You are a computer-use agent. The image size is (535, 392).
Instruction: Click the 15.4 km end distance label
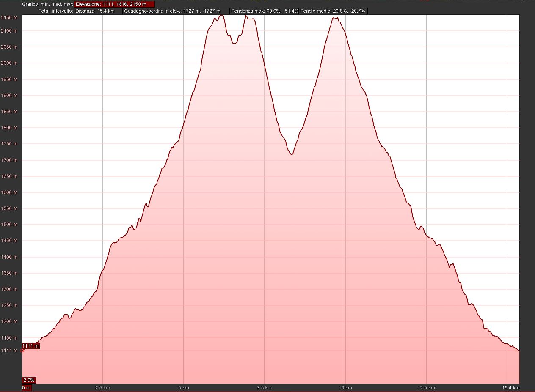(x=510, y=388)
